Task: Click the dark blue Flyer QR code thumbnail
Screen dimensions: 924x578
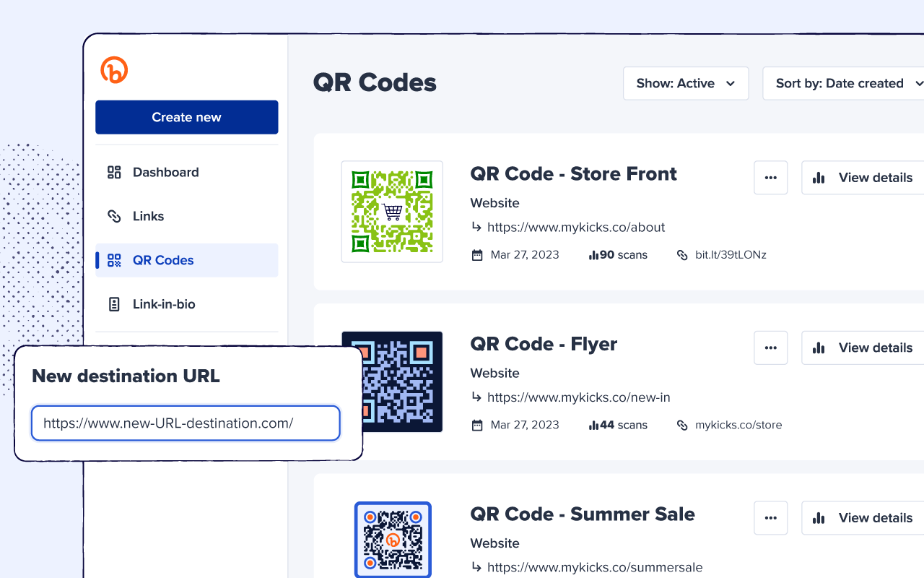Action: tap(392, 381)
